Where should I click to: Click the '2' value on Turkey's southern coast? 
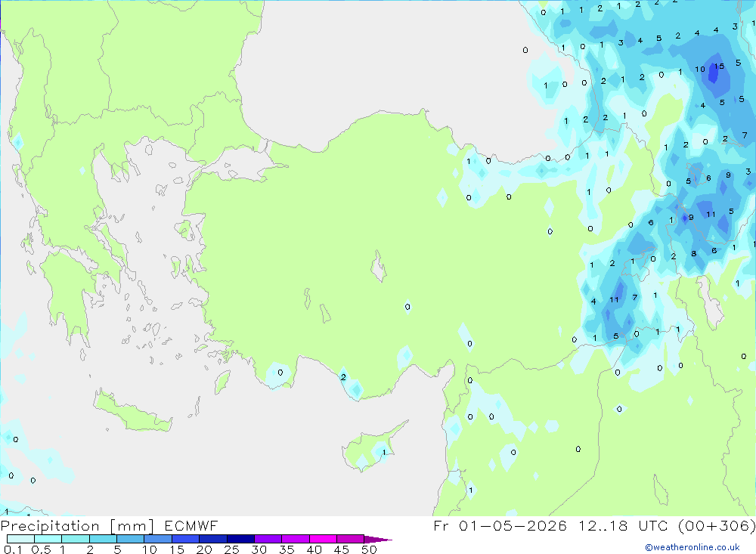click(x=342, y=377)
